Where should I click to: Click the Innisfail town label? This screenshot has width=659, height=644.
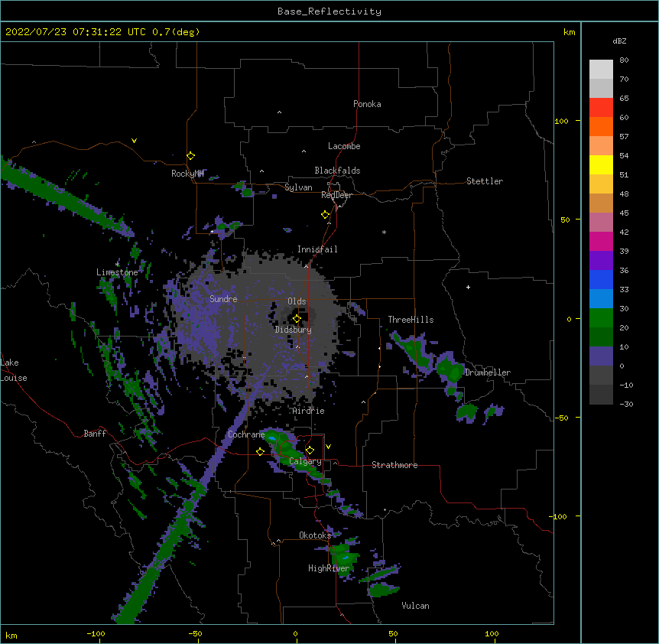click(x=317, y=249)
